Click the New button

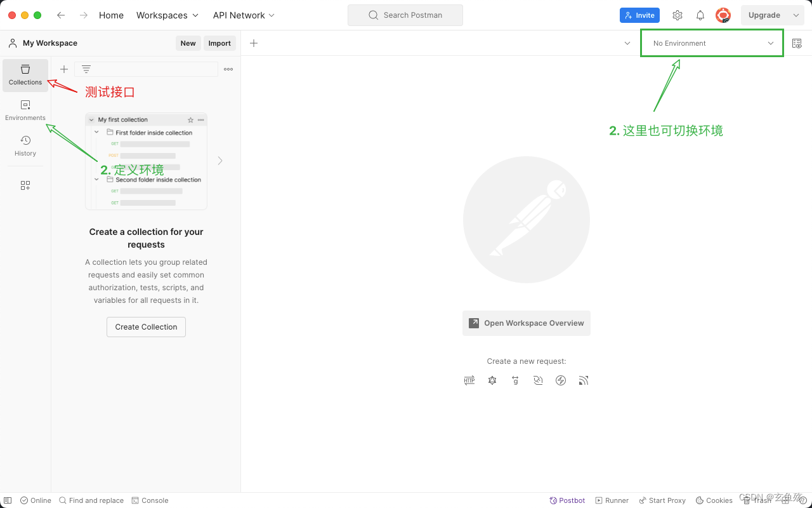tap(188, 43)
